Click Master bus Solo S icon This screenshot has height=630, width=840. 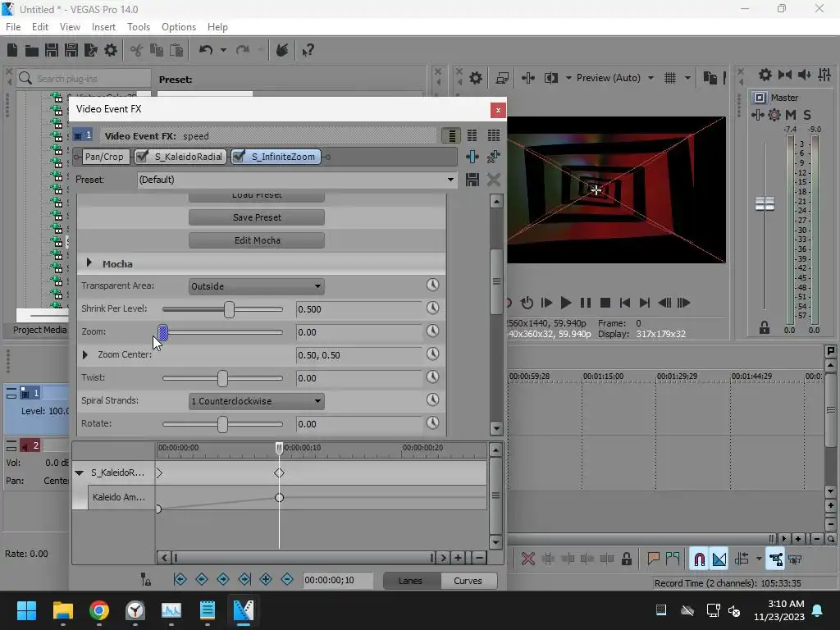click(x=807, y=115)
